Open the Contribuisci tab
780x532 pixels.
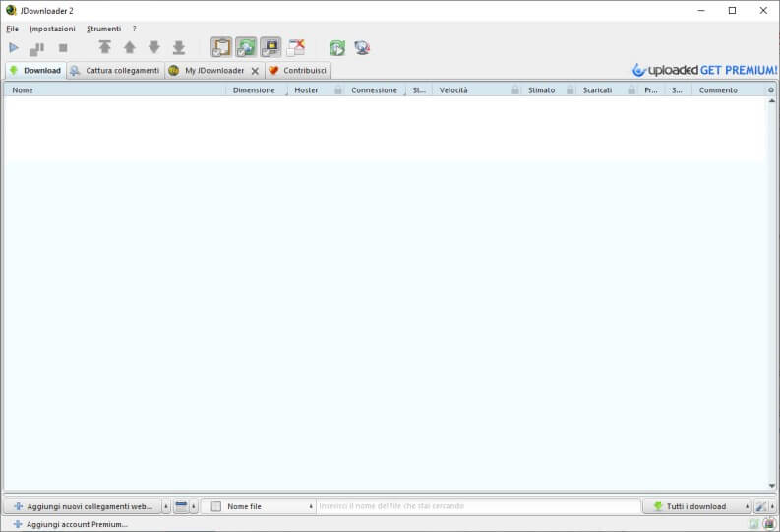(298, 70)
